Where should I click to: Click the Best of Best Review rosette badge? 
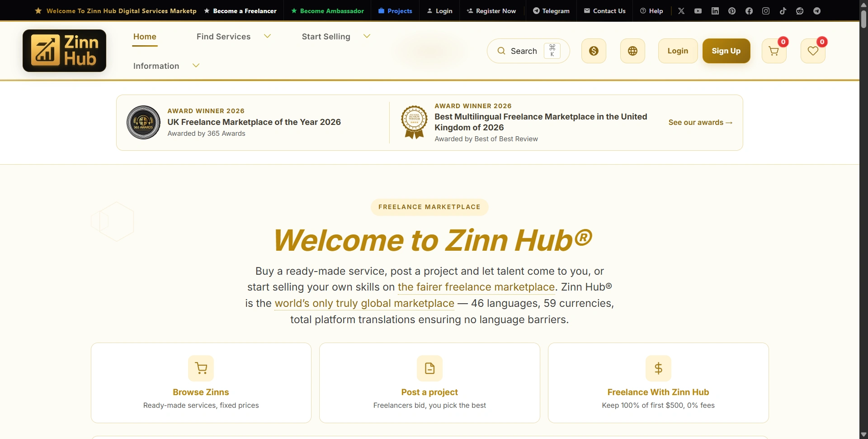click(x=414, y=122)
